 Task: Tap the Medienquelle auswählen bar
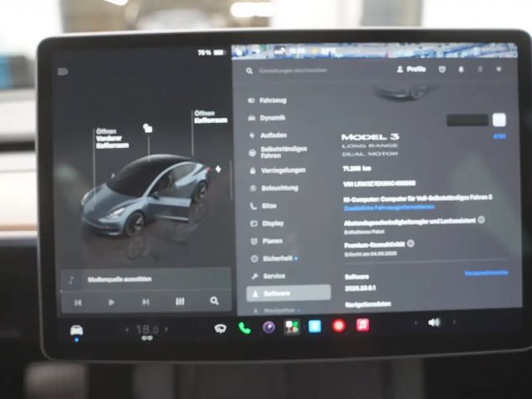(146, 279)
